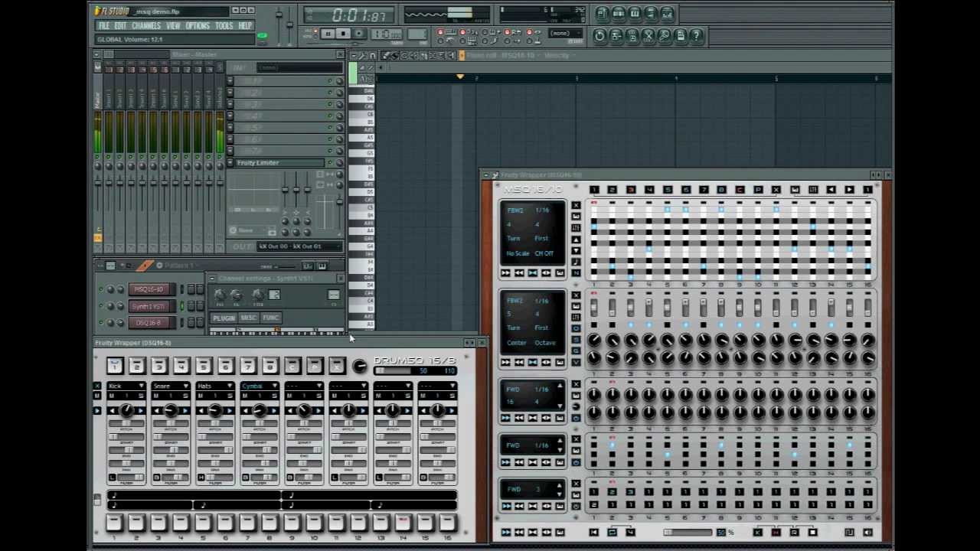Open the Kick channel name dropdown

click(x=142, y=386)
